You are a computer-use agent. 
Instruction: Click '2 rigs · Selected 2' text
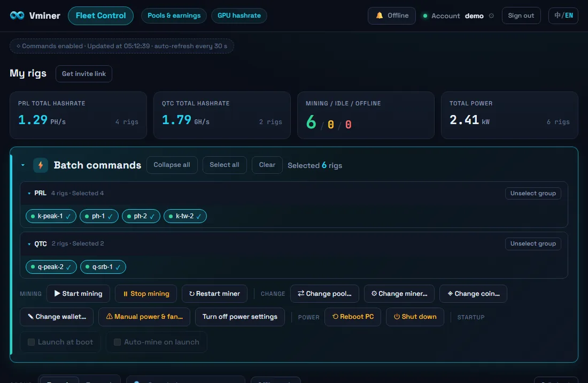point(78,243)
